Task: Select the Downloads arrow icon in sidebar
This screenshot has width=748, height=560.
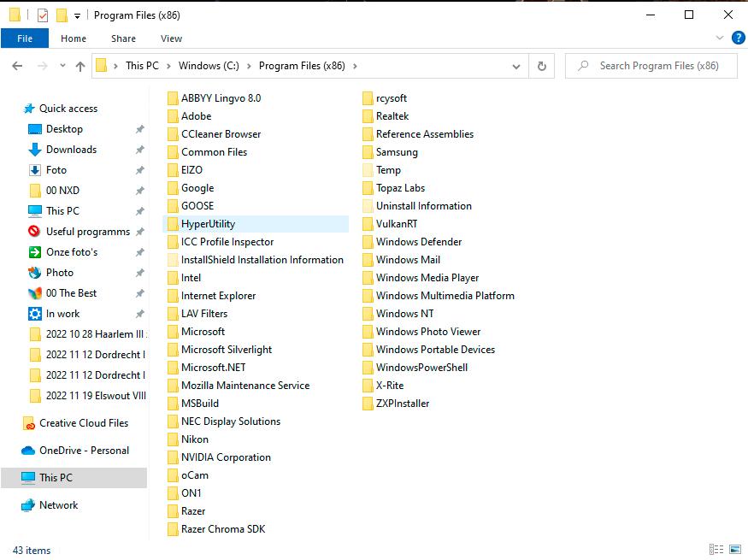Action: tap(35, 150)
